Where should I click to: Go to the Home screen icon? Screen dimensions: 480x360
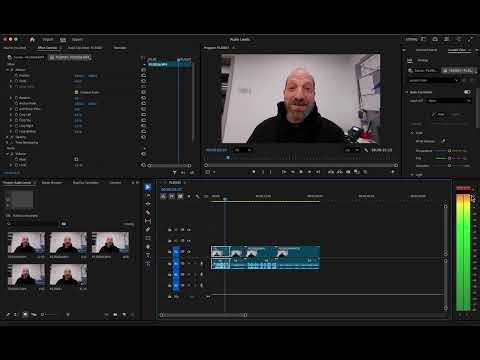coord(32,39)
